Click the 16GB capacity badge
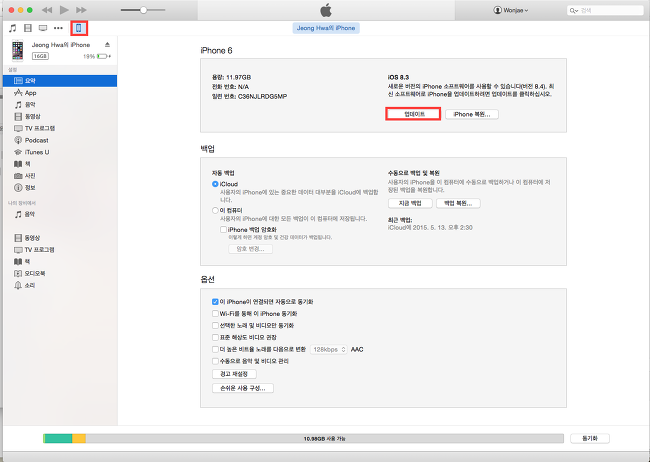The width and height of the screenshot is (650, 462). (40, 56)
